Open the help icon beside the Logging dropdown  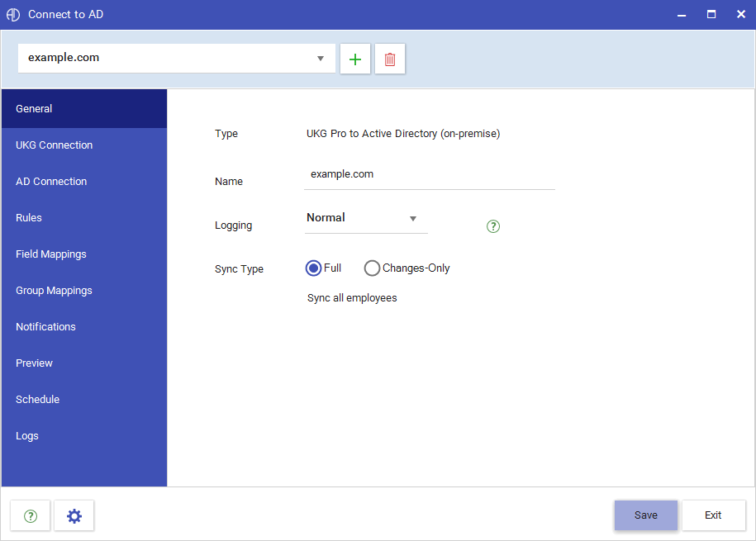click(492, 226)
